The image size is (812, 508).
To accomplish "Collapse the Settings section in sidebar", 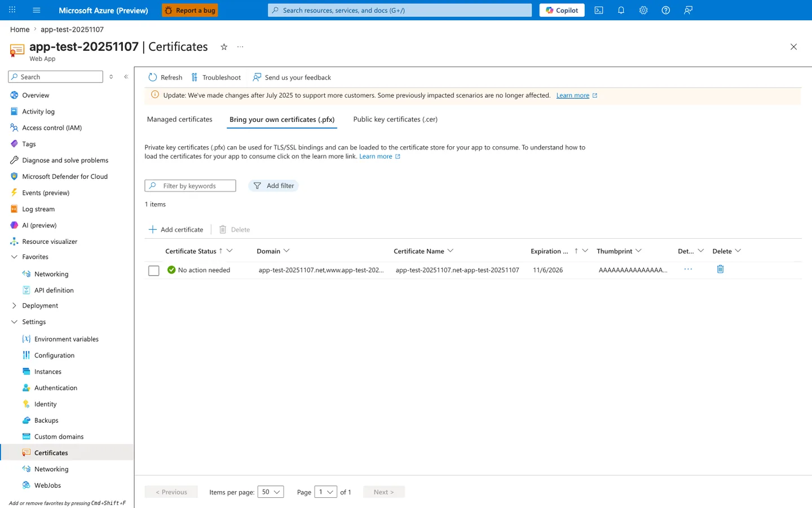I will (x=14, y=322).
